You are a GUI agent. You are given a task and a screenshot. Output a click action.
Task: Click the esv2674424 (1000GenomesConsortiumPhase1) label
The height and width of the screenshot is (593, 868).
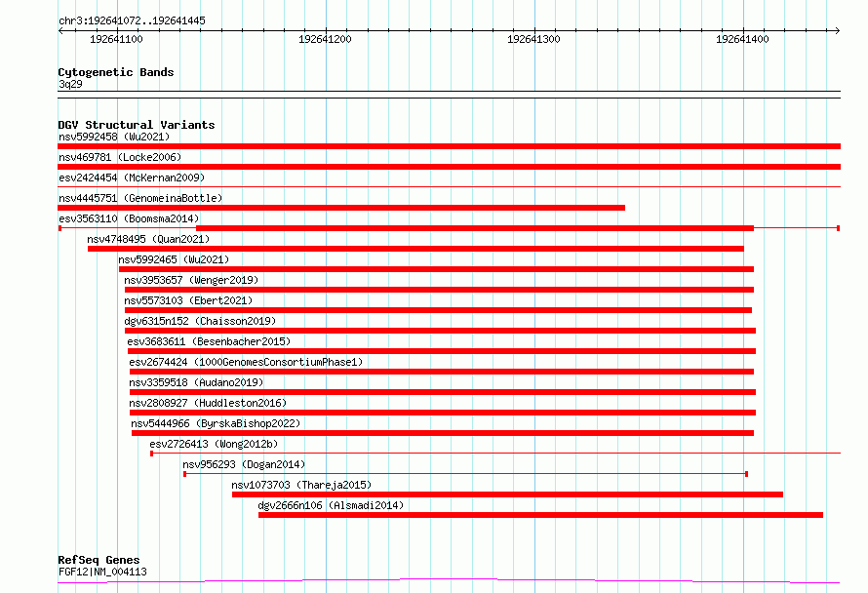pos(246,362)
